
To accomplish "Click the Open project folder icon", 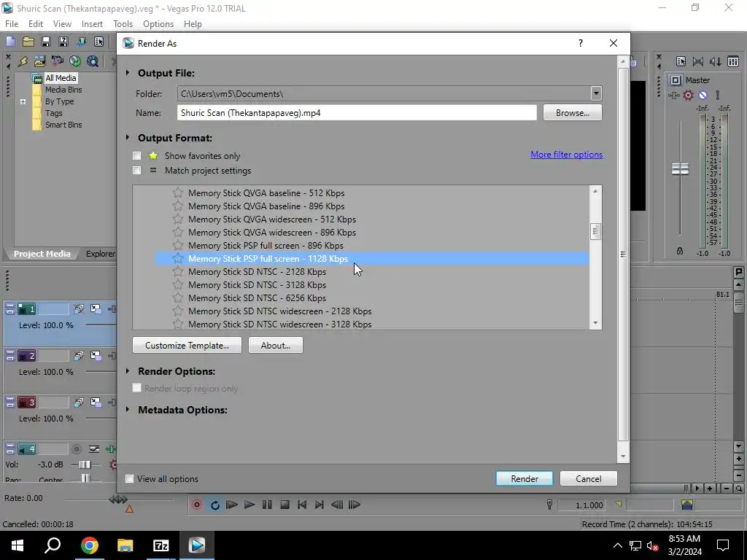I will click(28, 42).
